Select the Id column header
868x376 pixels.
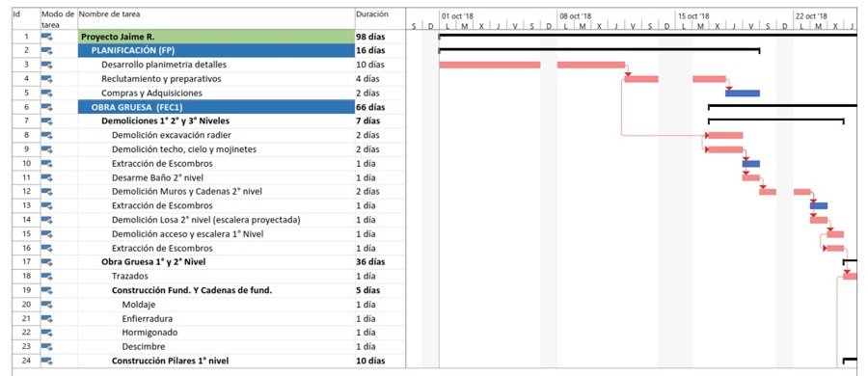tap(25, 19)
